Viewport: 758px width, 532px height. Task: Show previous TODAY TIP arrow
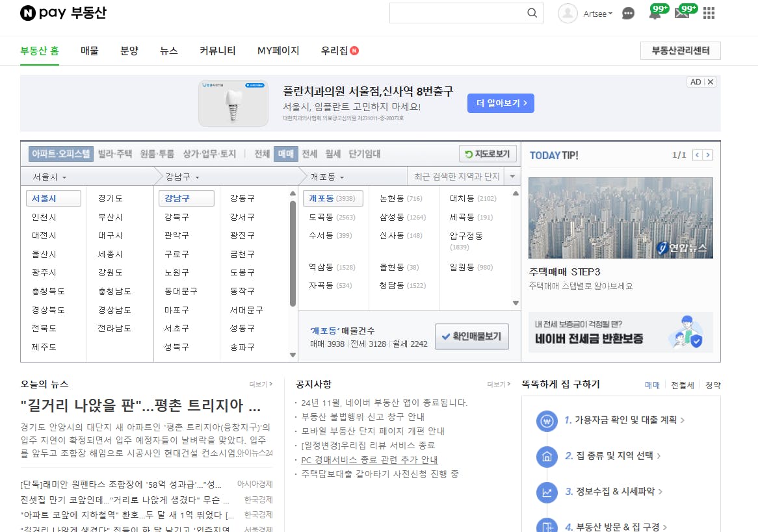coord(697,155)
